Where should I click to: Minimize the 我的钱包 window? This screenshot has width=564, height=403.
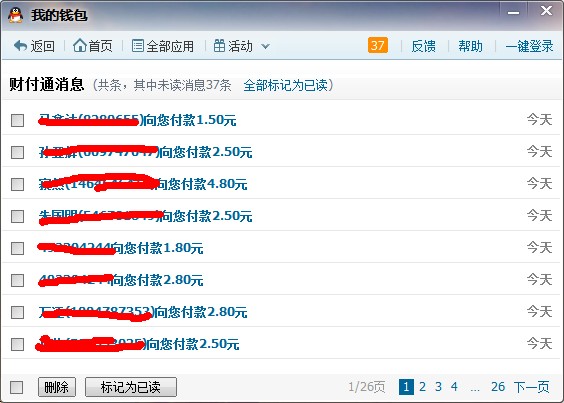[513, 12]
